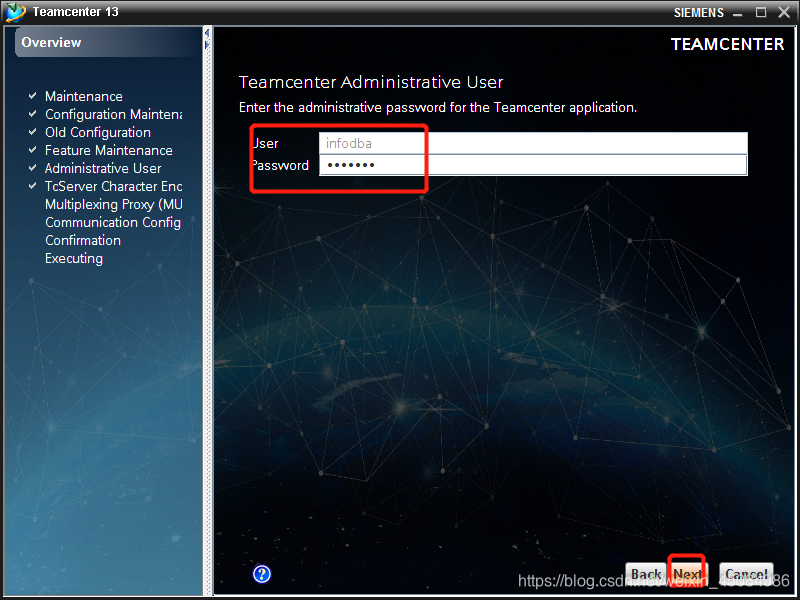Viewport: 800px width, 600px height.
Task: Click the checkmark beside Maintenance
Action: point(33,96)
